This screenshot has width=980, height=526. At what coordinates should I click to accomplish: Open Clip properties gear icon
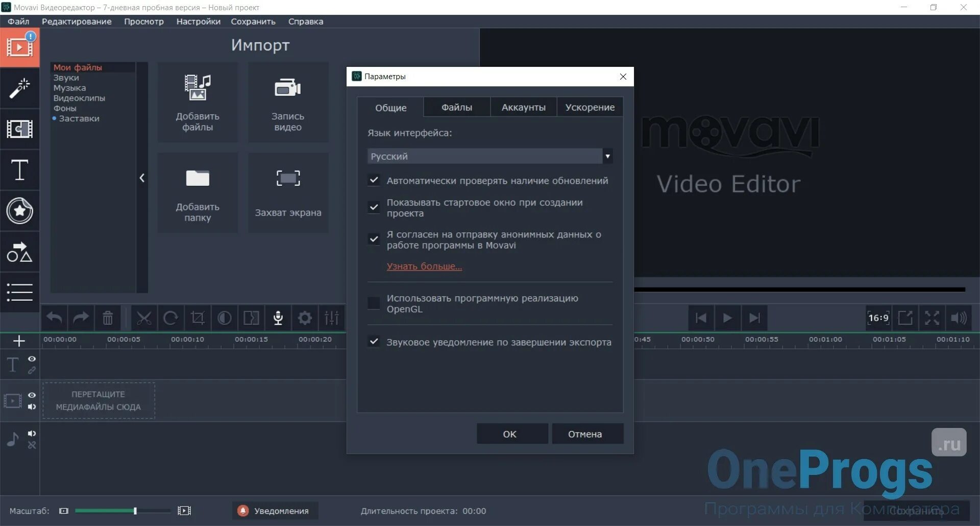305,318
